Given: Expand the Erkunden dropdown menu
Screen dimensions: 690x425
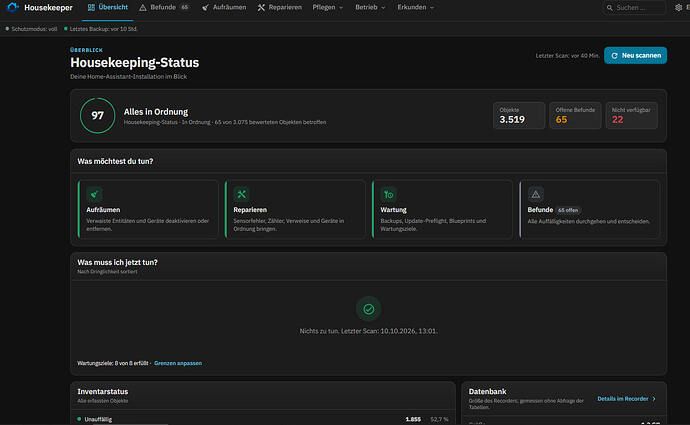Looking at the screenshot, I should click(x=415, y=7).
